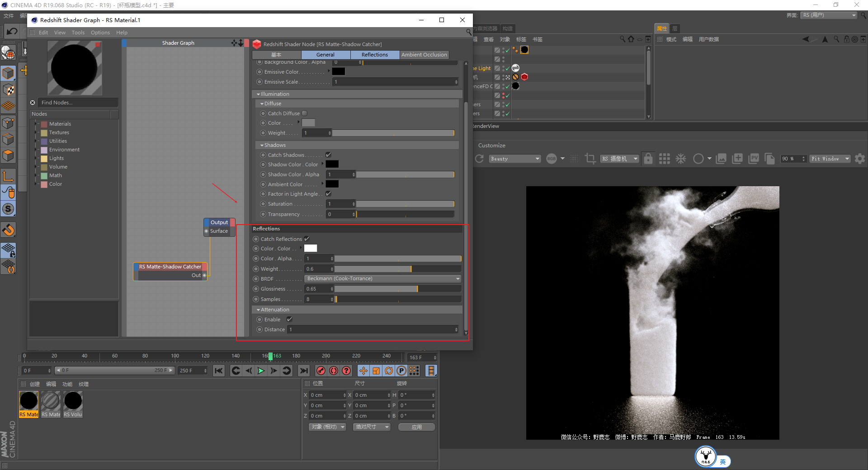
Task: Click the white reflection Color swatch
Action: click(311, 249)
